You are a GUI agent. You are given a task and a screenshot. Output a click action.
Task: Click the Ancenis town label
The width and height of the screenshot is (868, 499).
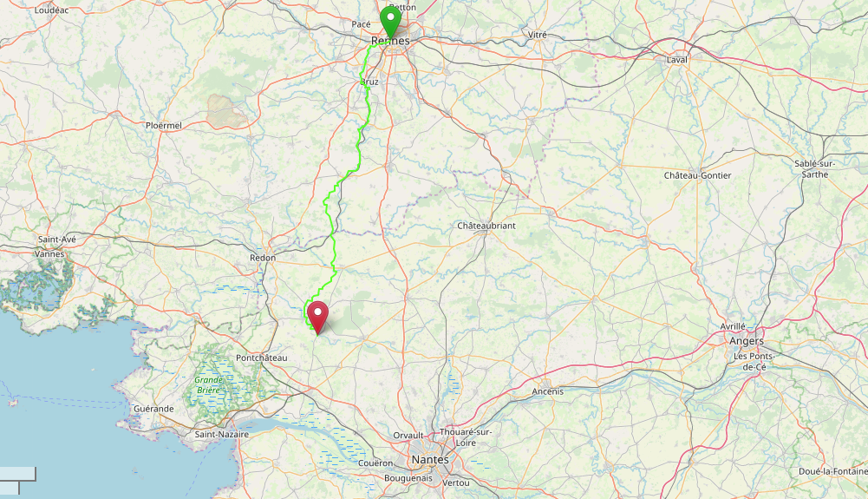547,391
